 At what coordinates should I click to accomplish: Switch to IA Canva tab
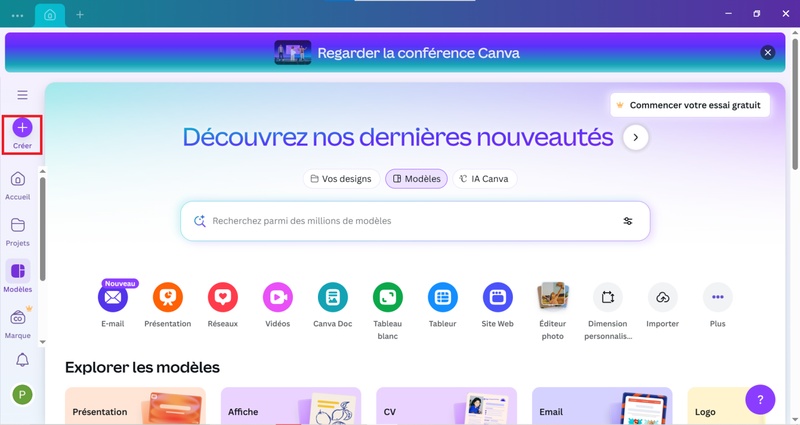click(485, 179)
